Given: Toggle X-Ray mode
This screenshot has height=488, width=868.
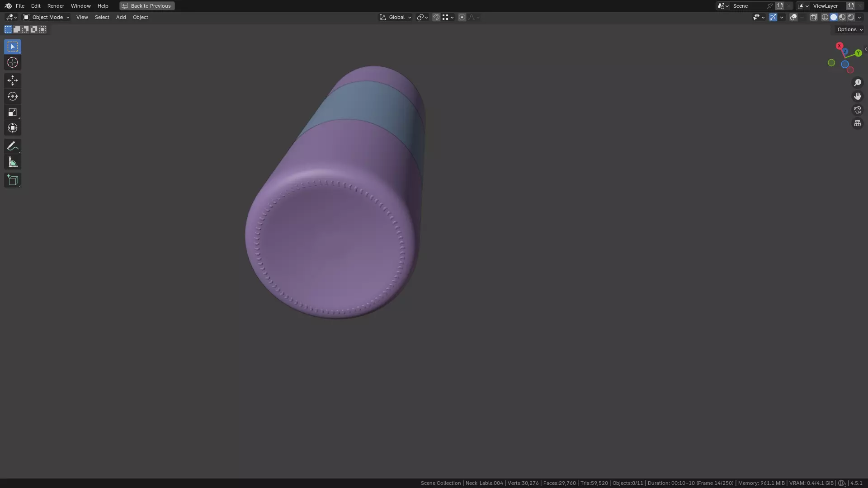Looking at the screenshot, I should pyautogui.click(x=814, y=17).
